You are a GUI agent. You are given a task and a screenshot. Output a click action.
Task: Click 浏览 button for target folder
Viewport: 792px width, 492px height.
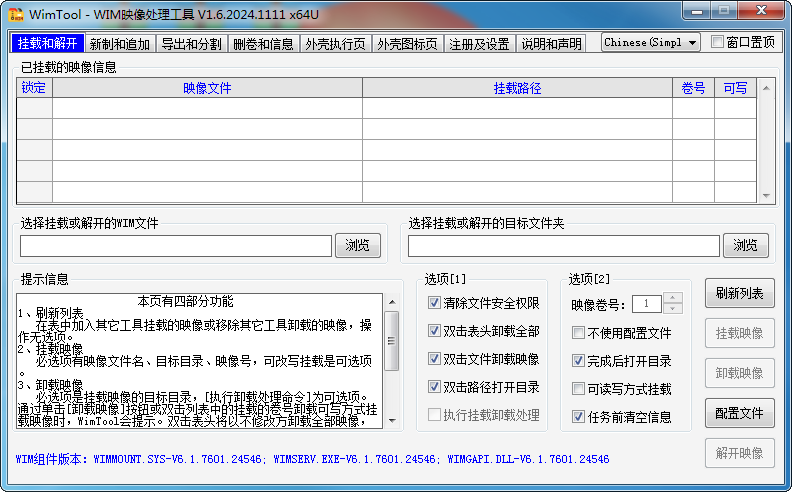(x=746, y=245)
